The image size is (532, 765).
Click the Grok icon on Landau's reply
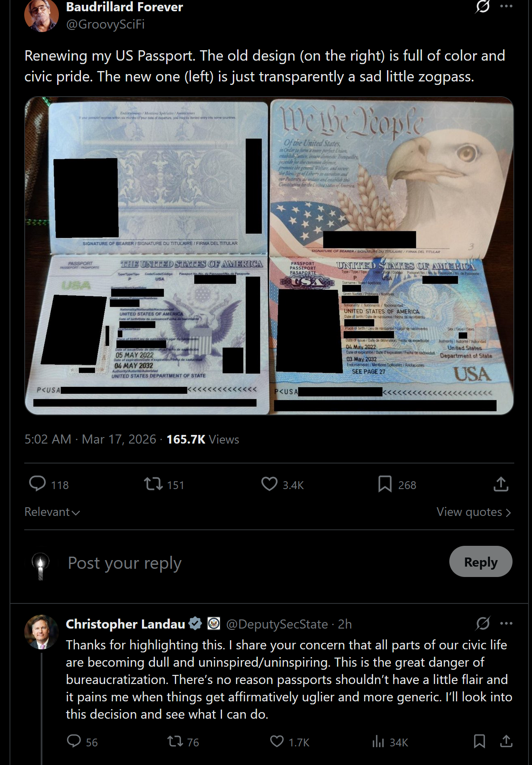483,624
